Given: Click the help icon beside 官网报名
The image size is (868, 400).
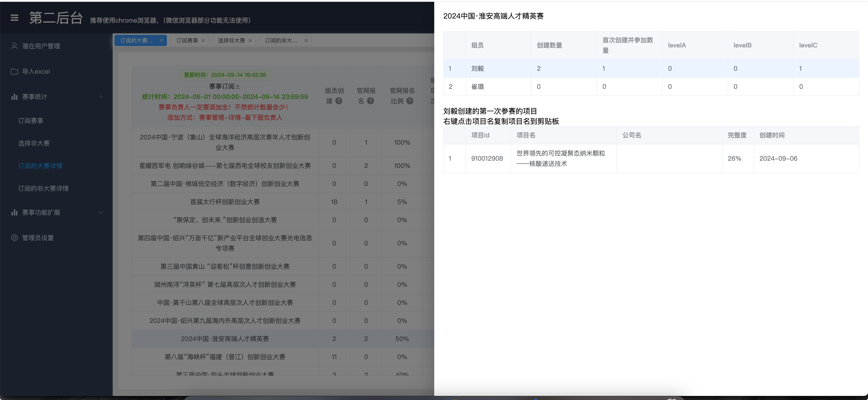Looking at the screenshot, I should pos(370,101).
